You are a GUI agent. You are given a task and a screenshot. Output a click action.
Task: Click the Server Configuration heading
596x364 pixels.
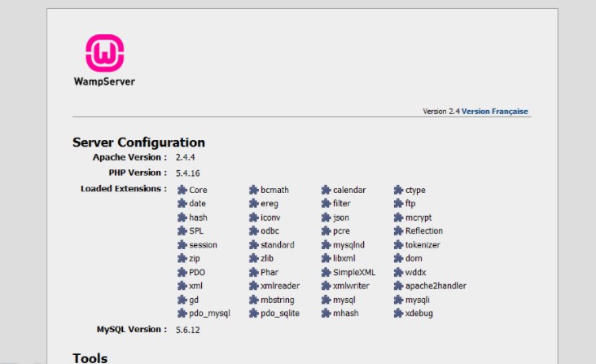pyautogui.click(x=138, y=143)
